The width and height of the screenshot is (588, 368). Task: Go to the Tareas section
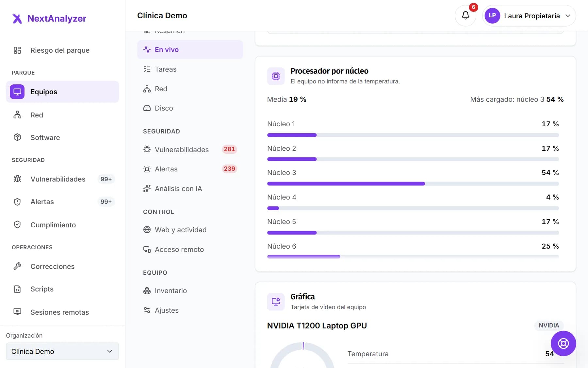click(190, 69)
